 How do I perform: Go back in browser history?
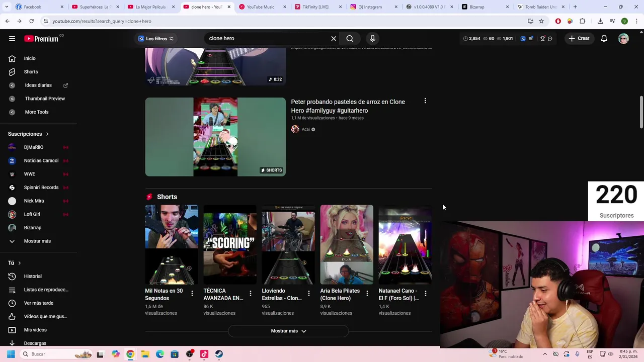[x=7, y=21]
